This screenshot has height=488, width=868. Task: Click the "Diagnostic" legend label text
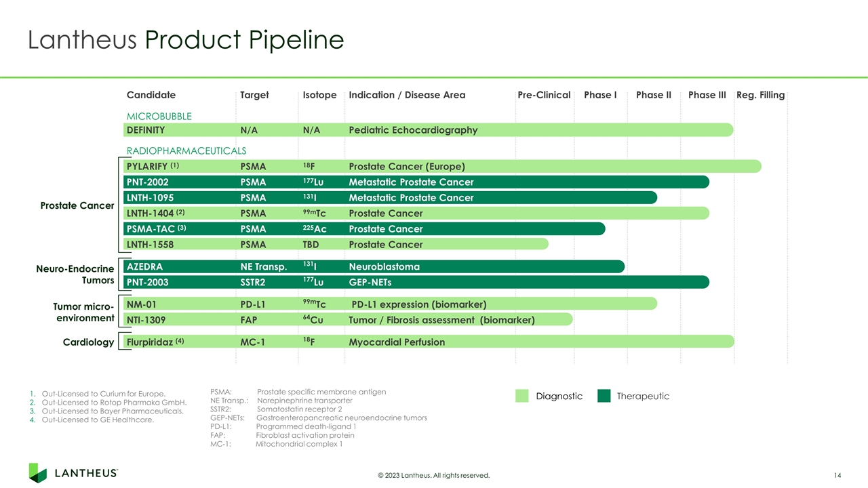[559, 396]
